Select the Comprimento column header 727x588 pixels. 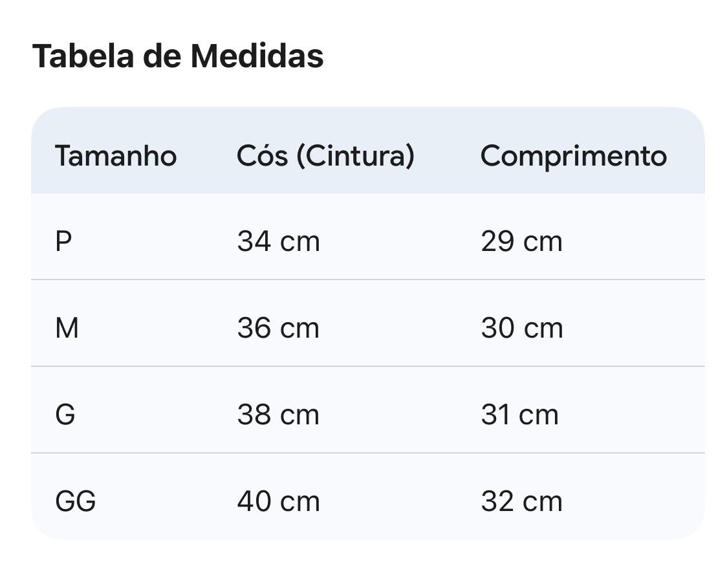[573, 156]
